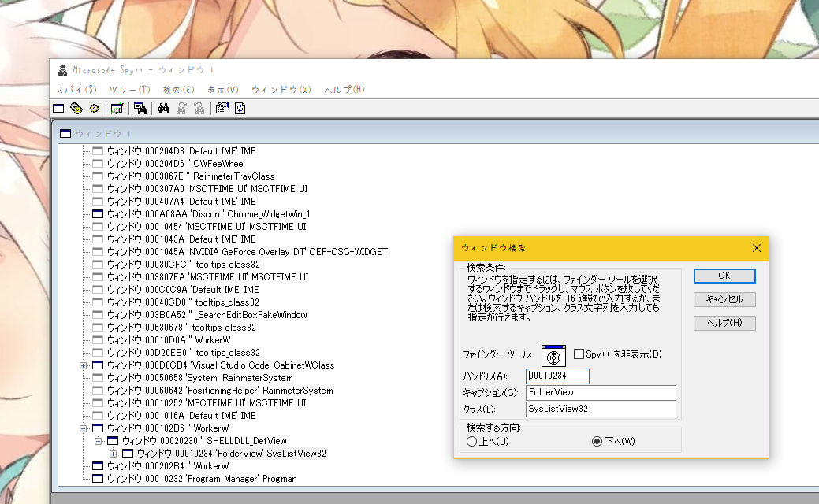Select row 00040CD8 tooltips_class32

point(183,302)
